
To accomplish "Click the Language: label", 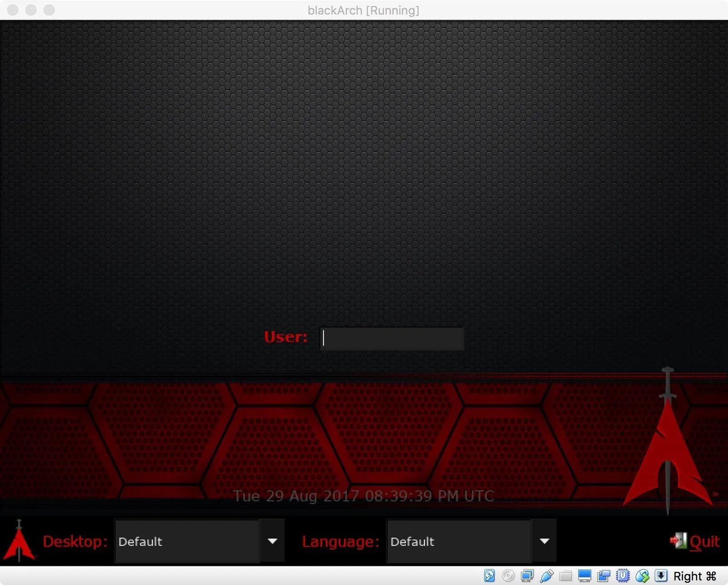I will point(341,542).
